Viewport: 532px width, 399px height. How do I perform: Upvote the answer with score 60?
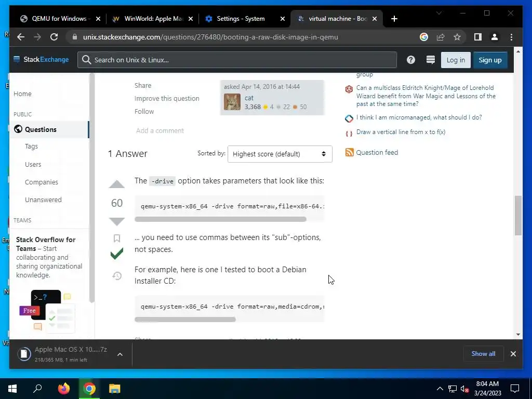117,184
